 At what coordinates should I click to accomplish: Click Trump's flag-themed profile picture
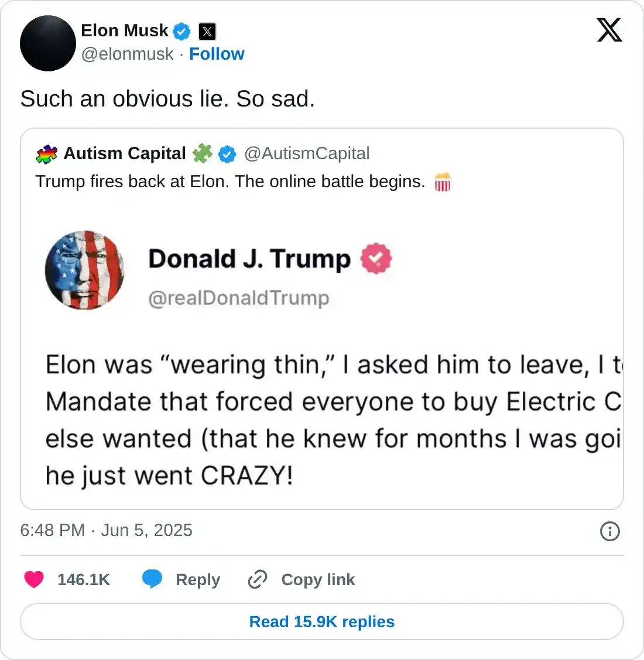pyautogui.click(x=85, y=270)
